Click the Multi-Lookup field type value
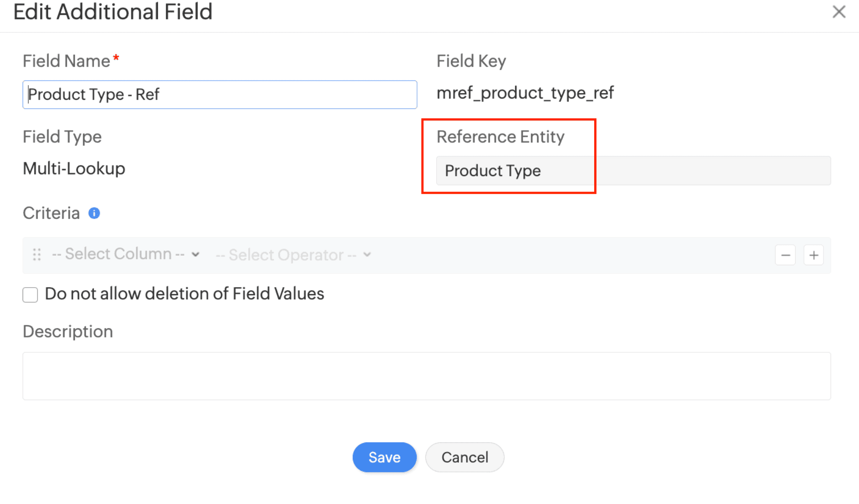The height and width of the screenshot is (504, 859). [74, 169]
